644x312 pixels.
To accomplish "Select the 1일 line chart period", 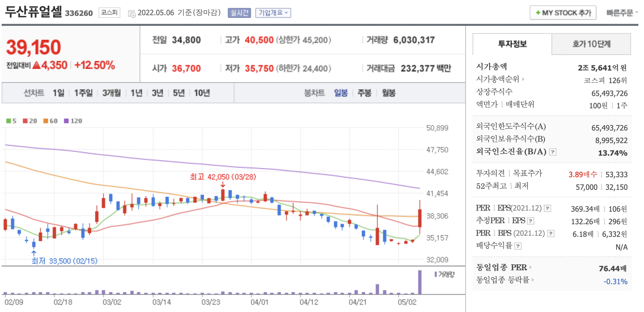I will coord(59,93).
